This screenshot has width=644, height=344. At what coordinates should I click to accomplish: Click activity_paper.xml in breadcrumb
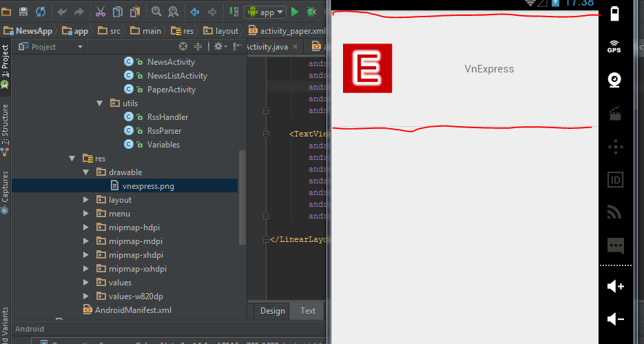click(x=287, y=31)
